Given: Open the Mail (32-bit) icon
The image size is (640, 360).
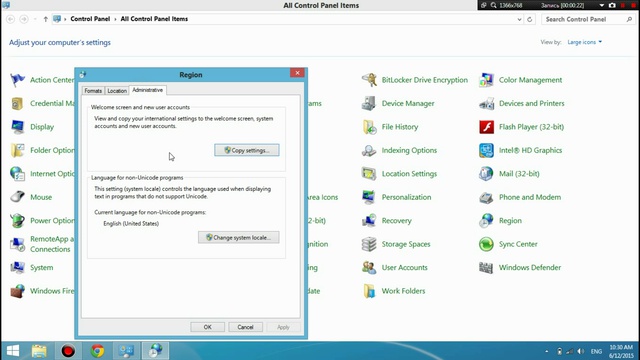Looking at the screenshot, I should coord(486,174).
